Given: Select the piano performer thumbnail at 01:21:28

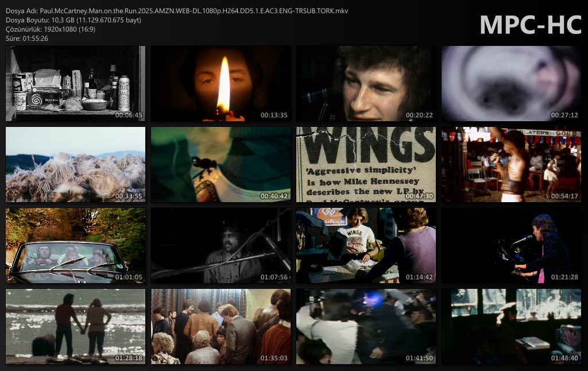Looking at the screenshot, I should tap(511, 245).
